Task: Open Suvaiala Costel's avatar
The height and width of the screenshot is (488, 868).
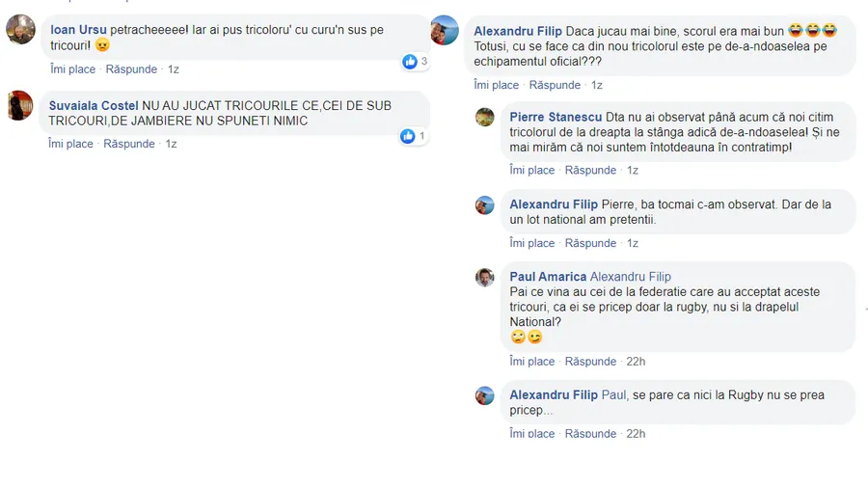Action: point(20,105)
